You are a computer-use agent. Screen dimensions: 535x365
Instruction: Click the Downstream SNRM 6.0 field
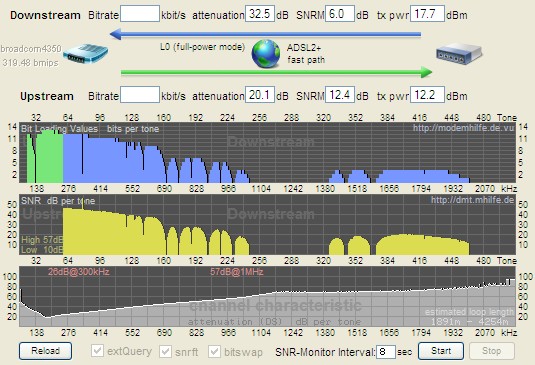click(x=340, y=14)
